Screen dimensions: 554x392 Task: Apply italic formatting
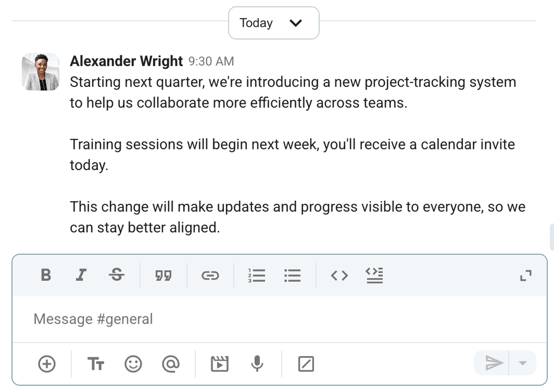pos(81,275)
